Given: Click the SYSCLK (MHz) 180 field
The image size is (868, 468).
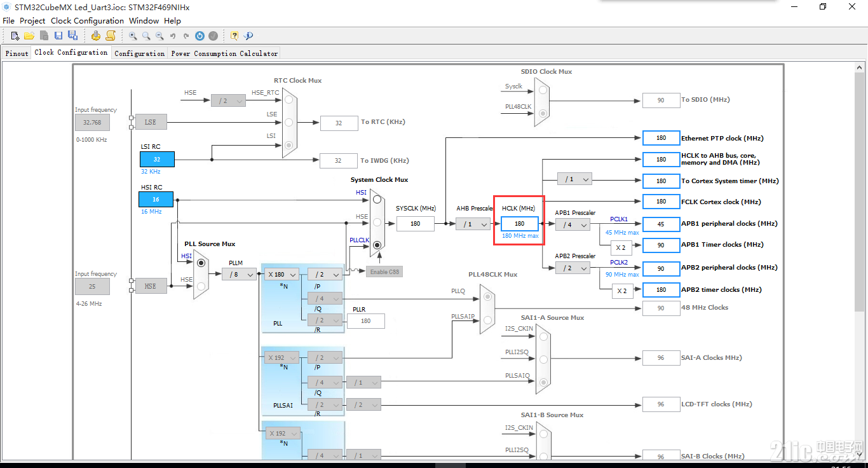Looking at the screenshot, I should tap(416, 223).
